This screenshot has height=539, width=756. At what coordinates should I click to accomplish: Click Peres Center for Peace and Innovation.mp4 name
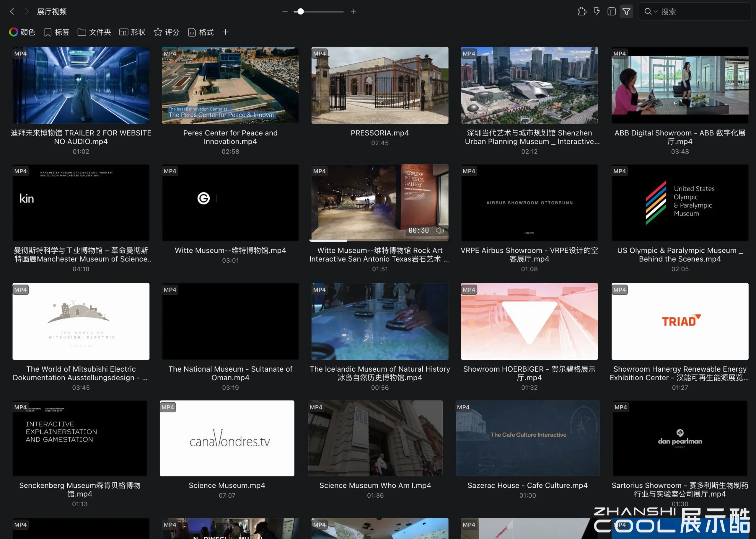(x=230, y=137)
